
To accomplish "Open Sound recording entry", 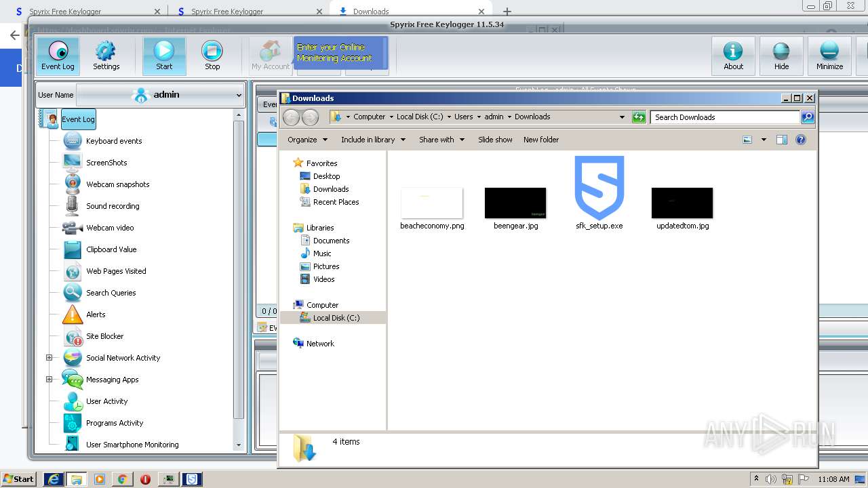I will [113, 206].
